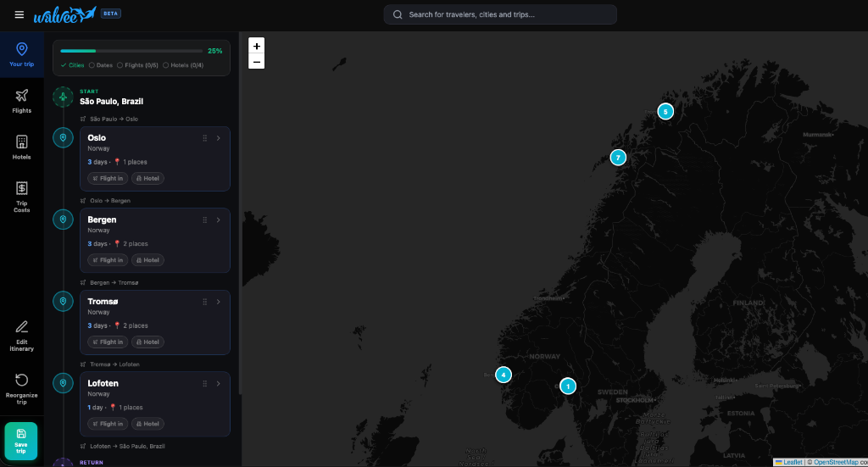Viewport: 868px width, 467px height.
Task: Select the Cities progress step
Action: pos(73,65)
